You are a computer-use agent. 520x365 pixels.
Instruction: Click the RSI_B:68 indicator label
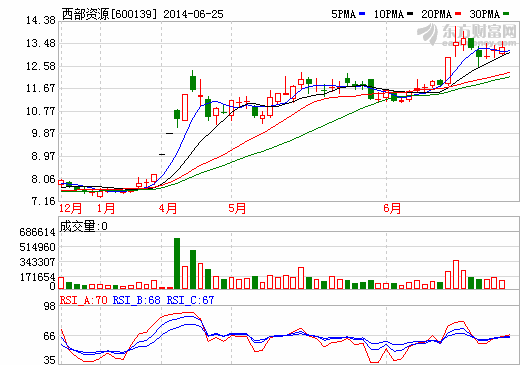[x=137, y=300]
